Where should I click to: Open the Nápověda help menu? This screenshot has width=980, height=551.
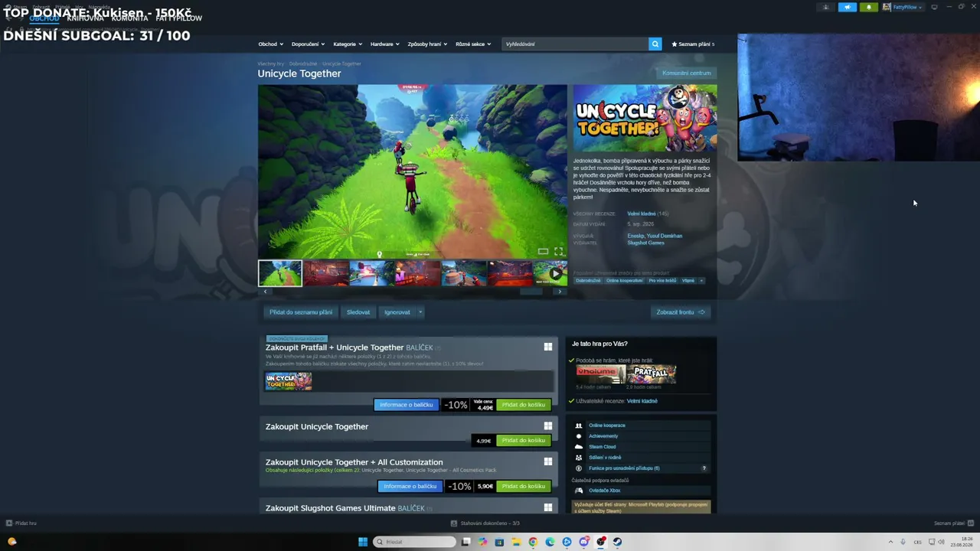(x=98, y=7)
